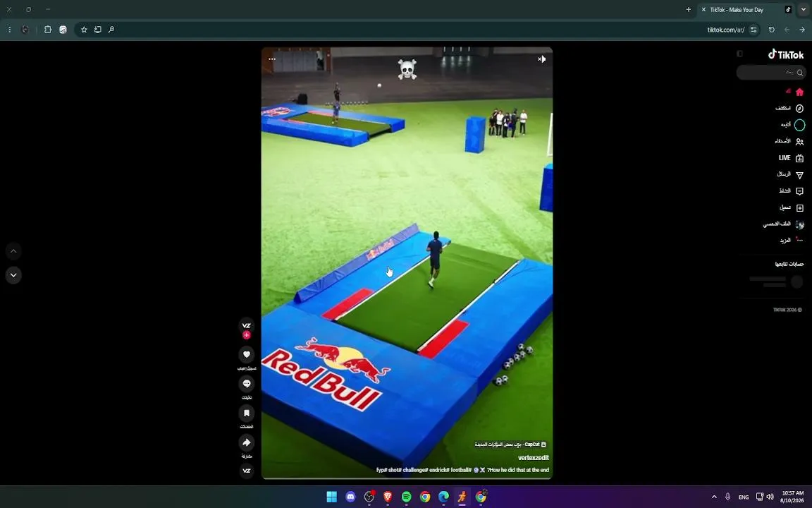The height and width of the screenshot is (508, 812).
Task: Click the ENG language indicator
Action: 744,497
